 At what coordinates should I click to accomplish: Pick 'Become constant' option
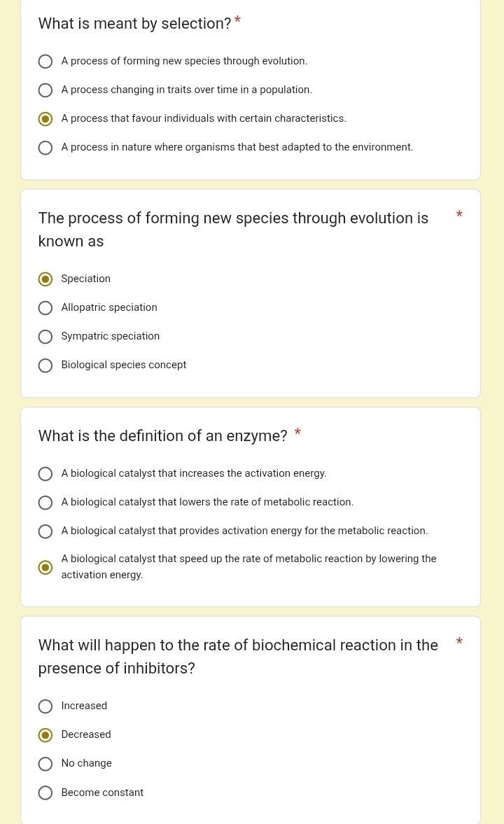pos(45,792)
